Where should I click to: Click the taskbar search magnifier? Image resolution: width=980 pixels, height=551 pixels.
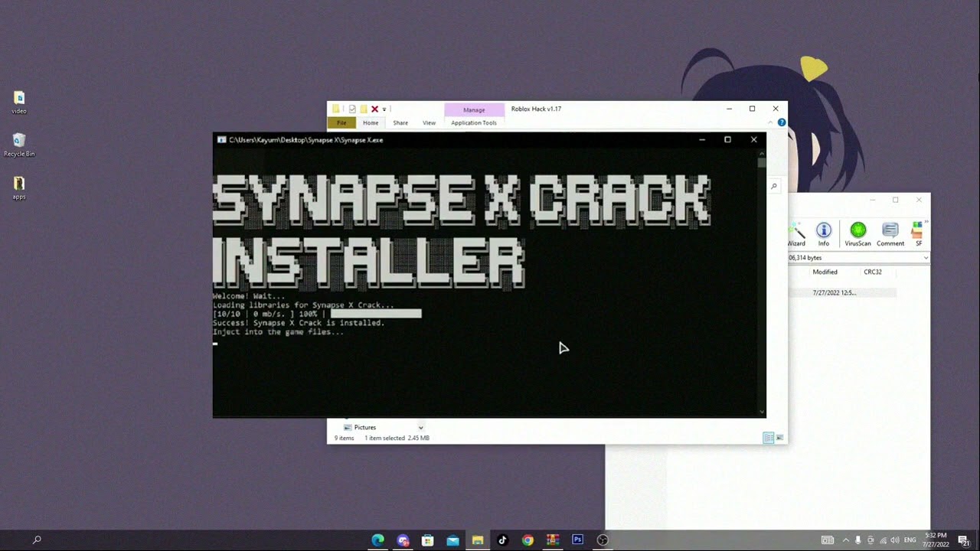point(37,540)
